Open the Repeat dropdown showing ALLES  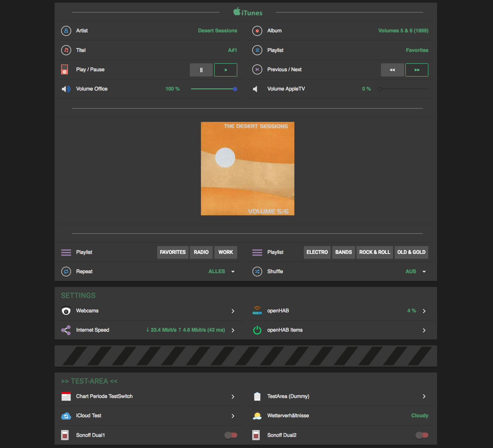pyautogui.click(x=222, y=272)
